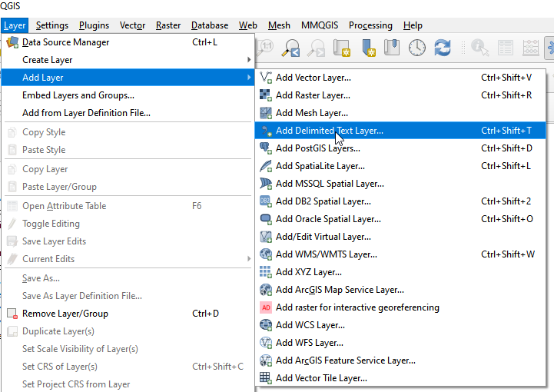Click Add Oracle Spatial Layer icon
Screen dimensions: 554x392
(x=266, y=219)
